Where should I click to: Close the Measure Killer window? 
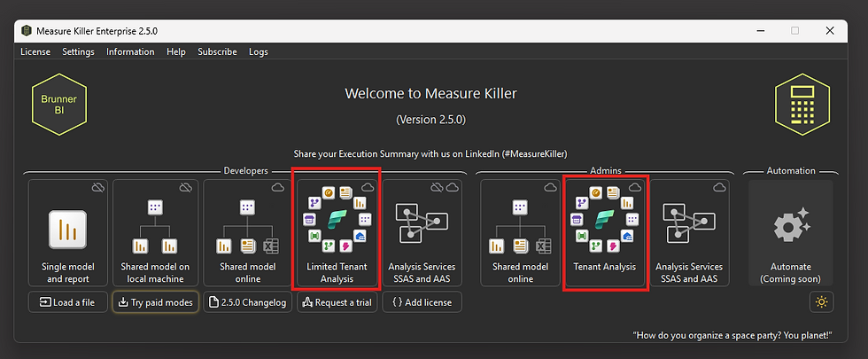(830, 31)
